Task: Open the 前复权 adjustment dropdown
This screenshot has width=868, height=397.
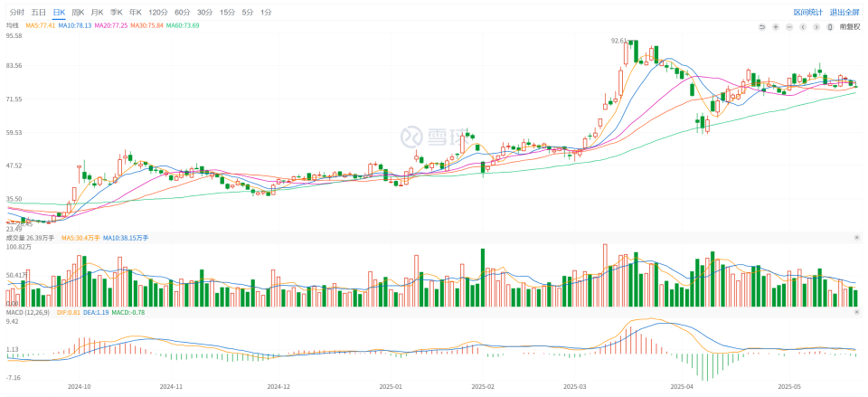Action: tap(850, 26)
